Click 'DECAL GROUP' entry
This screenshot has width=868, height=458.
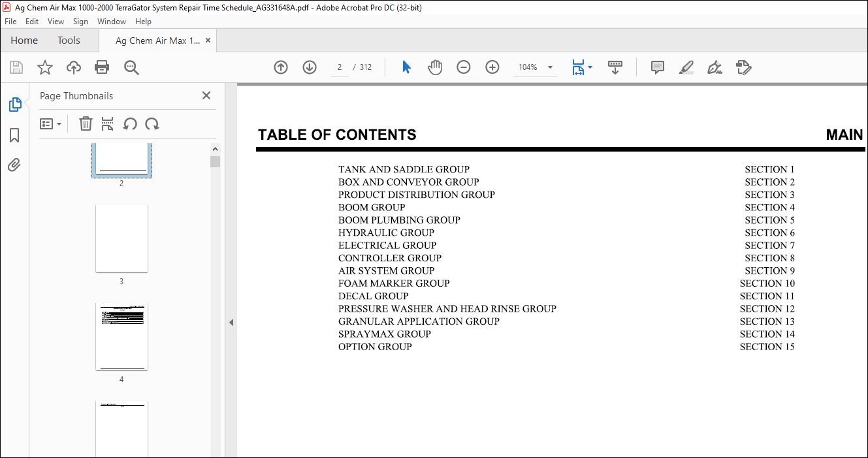pyautogui.click(x=374, y=296)
